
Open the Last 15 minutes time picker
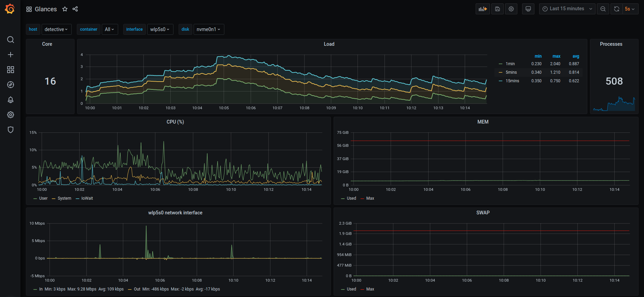click(x=567, y=9)
